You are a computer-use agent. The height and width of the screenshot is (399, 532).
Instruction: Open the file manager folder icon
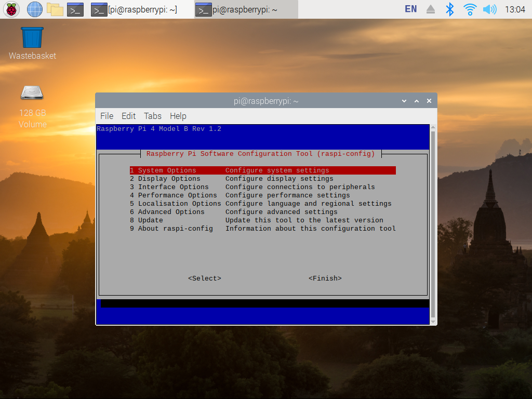[x=55, y=9]
